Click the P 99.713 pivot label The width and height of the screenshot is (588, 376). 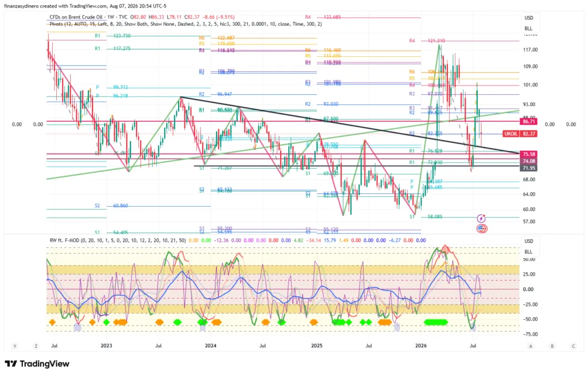click(x=112, y=87)
